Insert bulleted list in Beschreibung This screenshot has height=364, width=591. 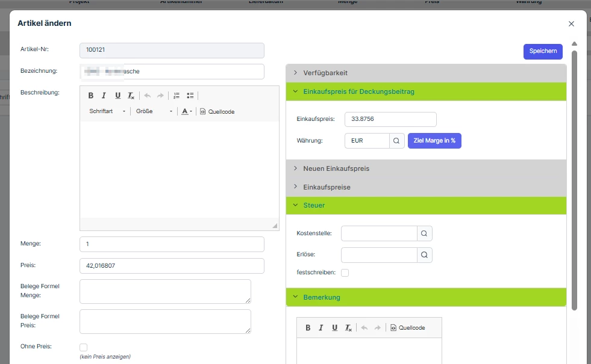click(190, 96)
